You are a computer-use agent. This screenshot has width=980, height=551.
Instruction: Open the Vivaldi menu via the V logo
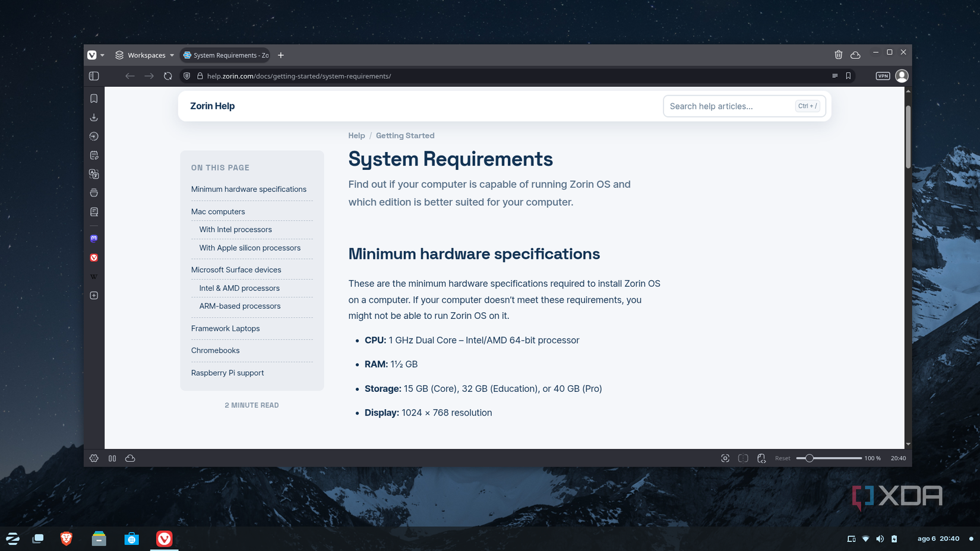pyautogui.click(x=93, y=55)
